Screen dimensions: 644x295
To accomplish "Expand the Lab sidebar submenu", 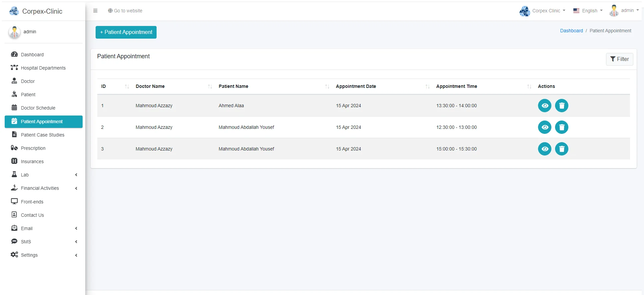I will click(43, 175).
